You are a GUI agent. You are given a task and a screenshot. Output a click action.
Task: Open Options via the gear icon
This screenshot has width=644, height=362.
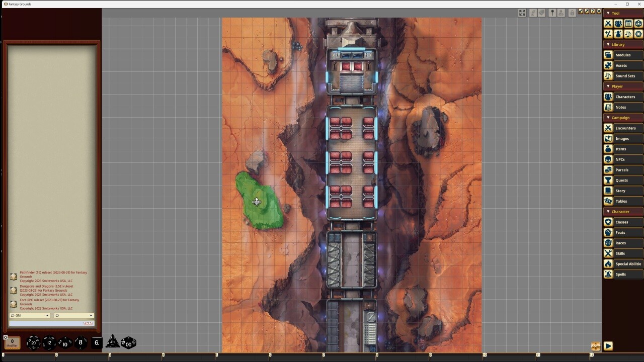tap(638, 34)
